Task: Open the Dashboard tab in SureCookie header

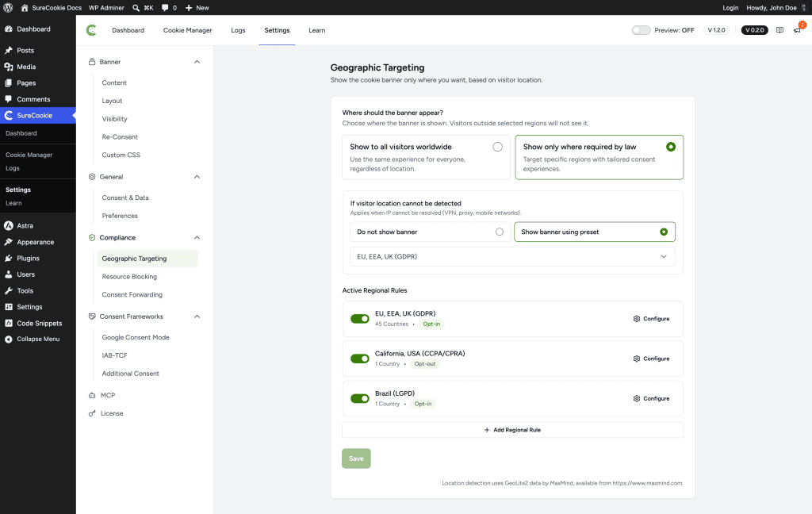Action: (x=128, y=30)
